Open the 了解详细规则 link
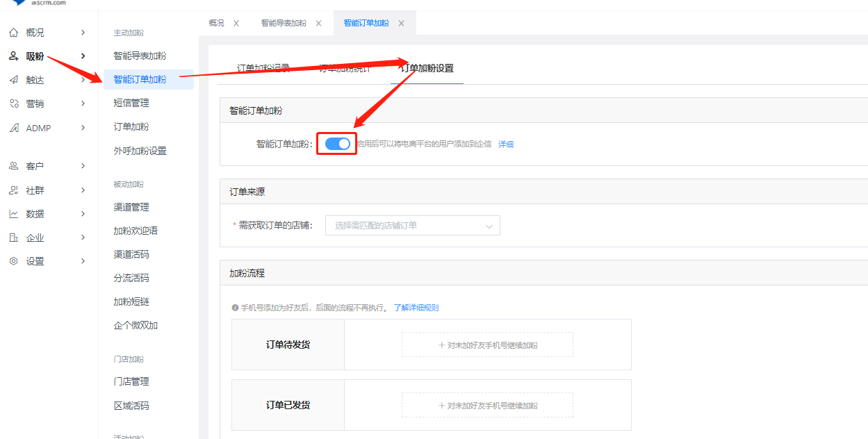 [416, 308]
